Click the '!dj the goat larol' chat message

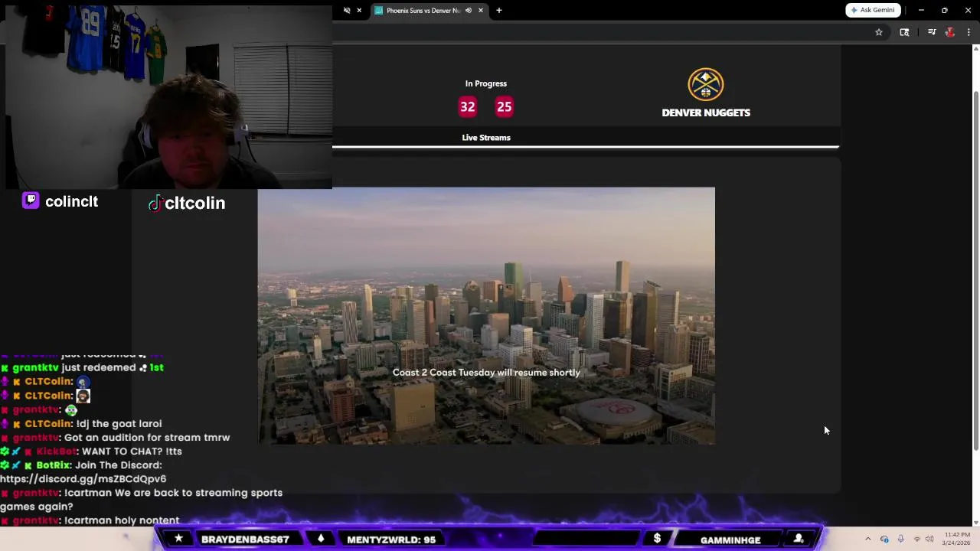(x=119, y=424)
